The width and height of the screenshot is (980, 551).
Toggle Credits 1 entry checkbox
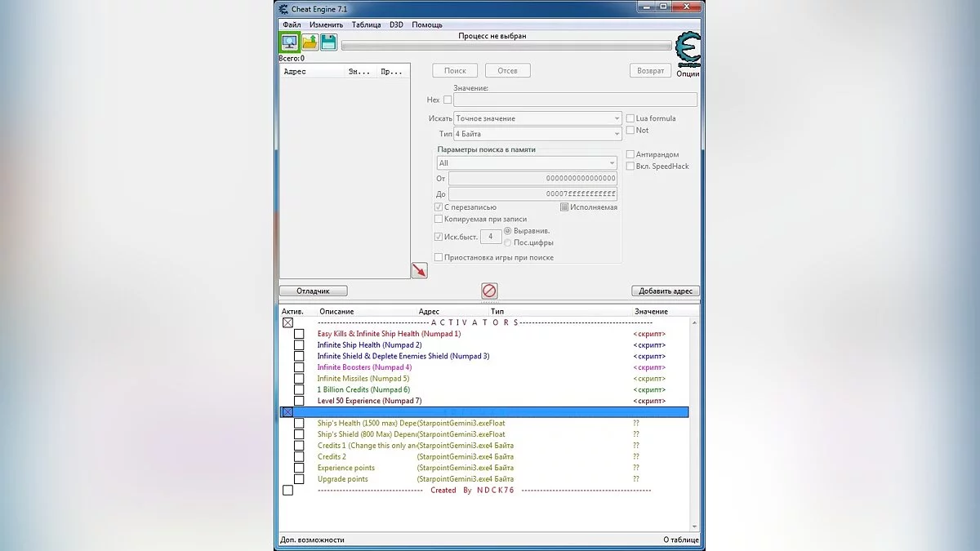[299, 446]
